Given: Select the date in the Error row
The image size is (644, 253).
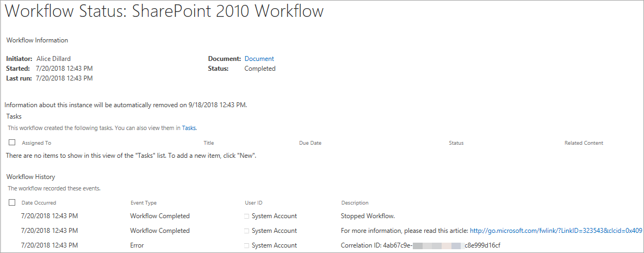Looking at the screenshot, I should pos(49,245).
